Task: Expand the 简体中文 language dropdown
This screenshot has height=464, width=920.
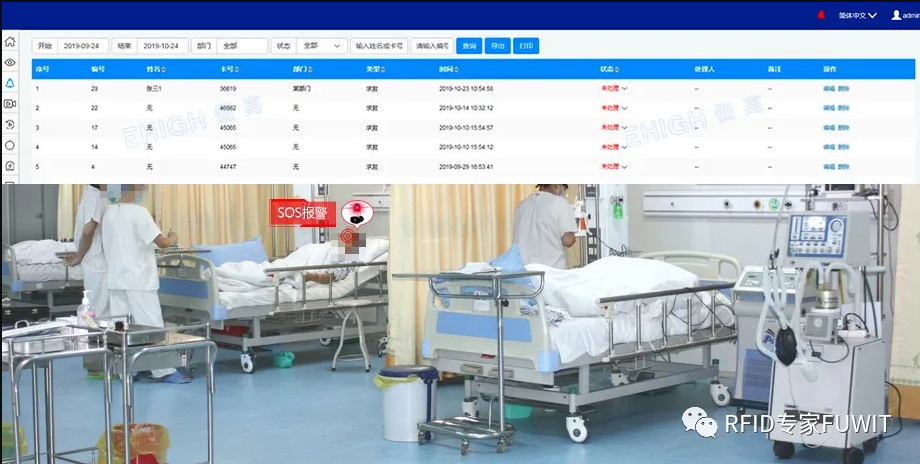Action: pyautogui.click(x=857, y=15)
